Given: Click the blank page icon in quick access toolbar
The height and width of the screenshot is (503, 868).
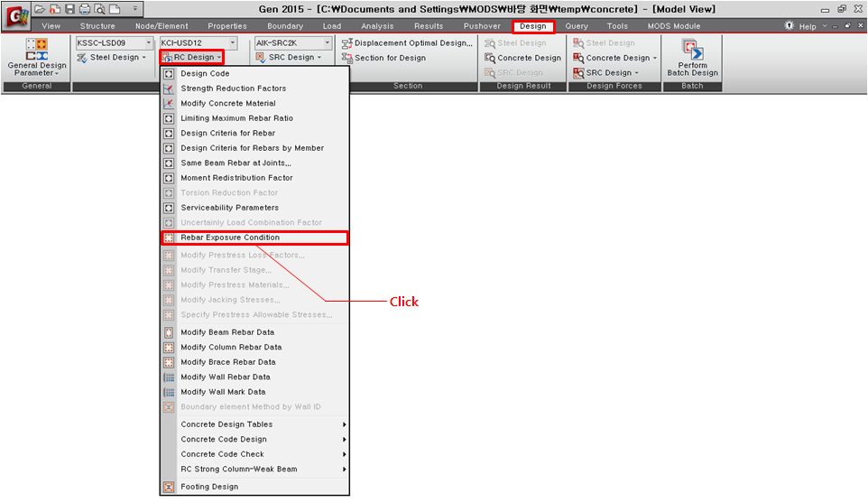Looking at the screenshot, I should pos(115,9).
